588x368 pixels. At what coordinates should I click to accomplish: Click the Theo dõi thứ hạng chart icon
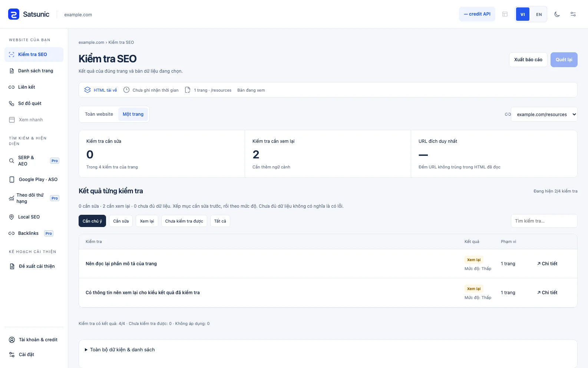(11, 198)
